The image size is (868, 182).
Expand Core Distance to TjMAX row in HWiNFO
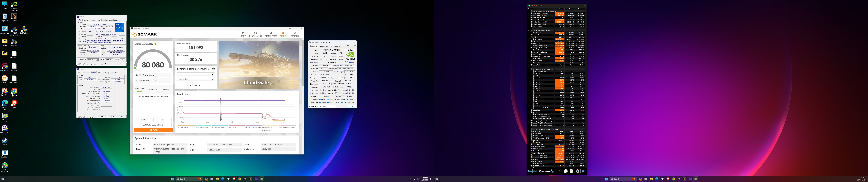tap(531, 108)
